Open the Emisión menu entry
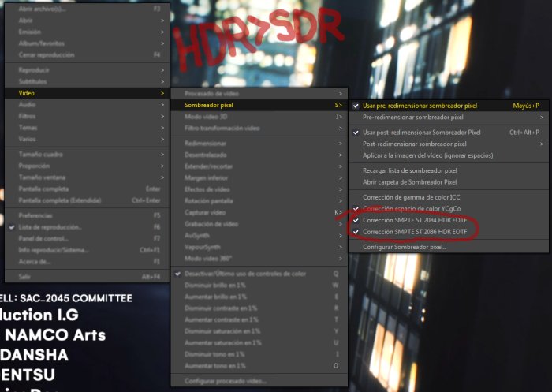 tap(87, 32)
